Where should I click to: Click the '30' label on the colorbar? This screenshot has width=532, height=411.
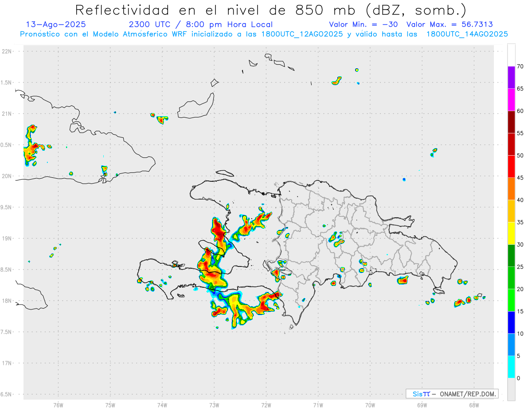pyautogui.click(x=520, y=245)
